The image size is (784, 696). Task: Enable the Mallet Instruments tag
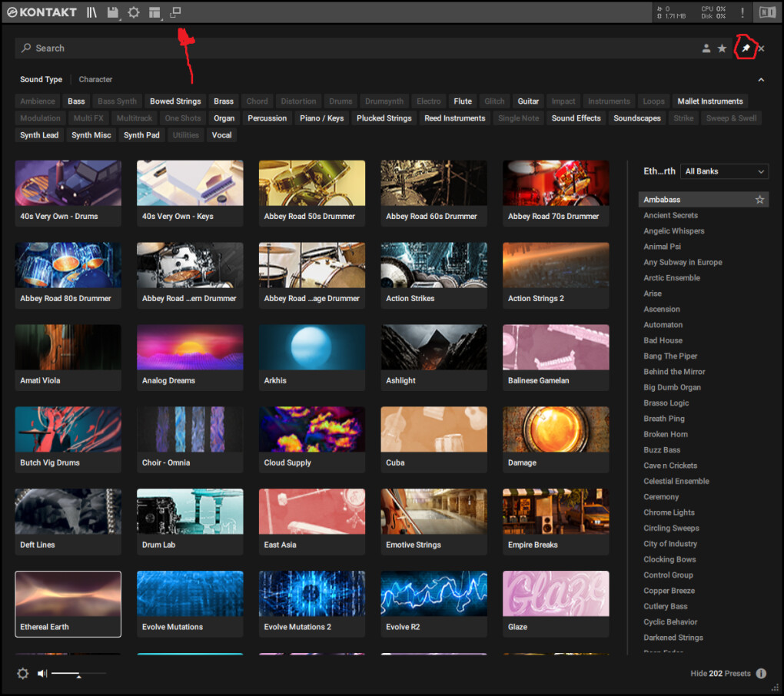click(x=710, y=101)
